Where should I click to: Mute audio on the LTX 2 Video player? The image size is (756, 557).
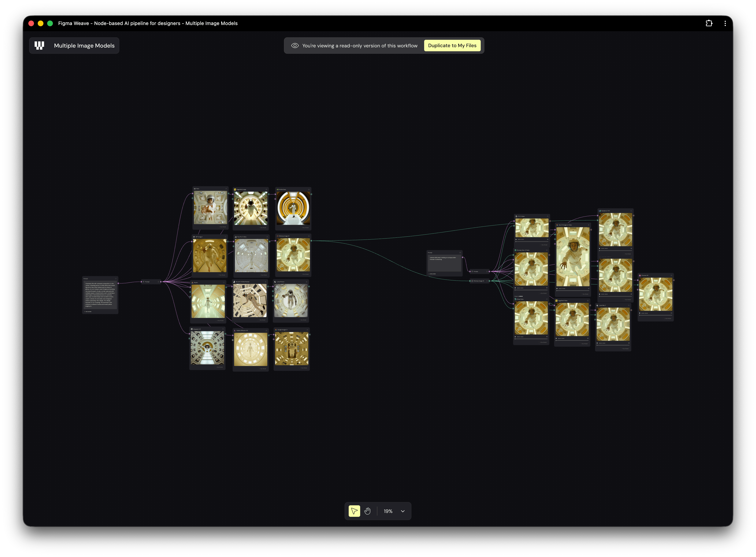click(x=547, y=239)
